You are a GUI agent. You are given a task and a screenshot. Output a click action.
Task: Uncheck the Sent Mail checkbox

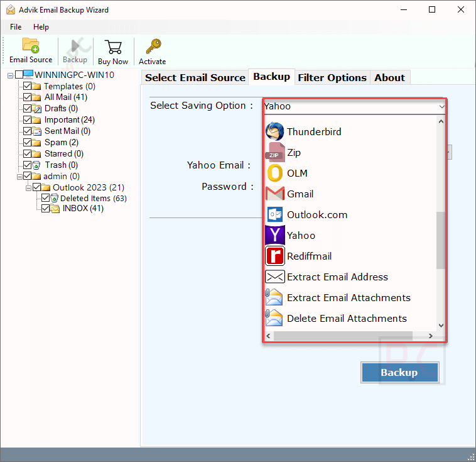click(x=28, y=131)
